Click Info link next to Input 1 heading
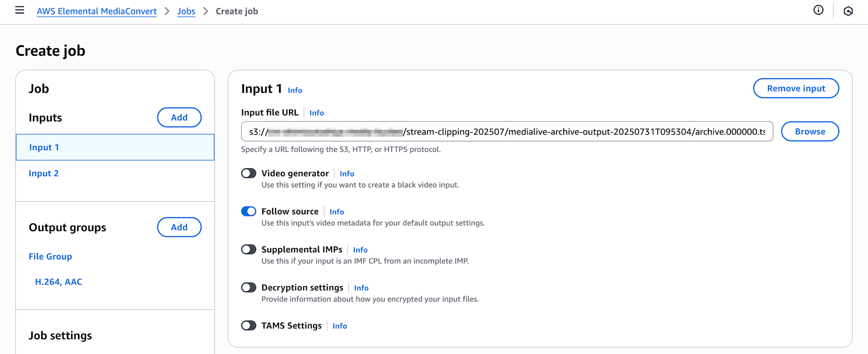 [x=295, y=90]
